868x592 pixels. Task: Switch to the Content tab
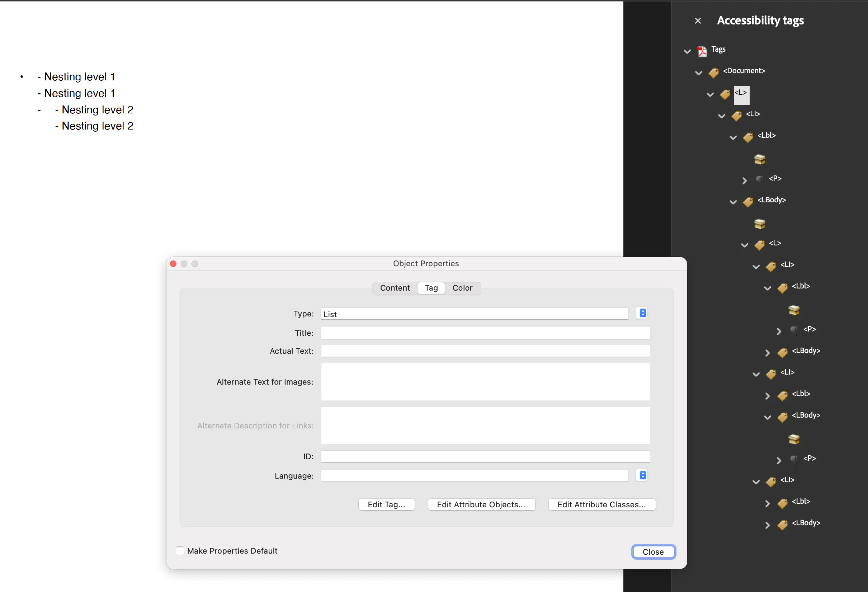tap(395, 288)
